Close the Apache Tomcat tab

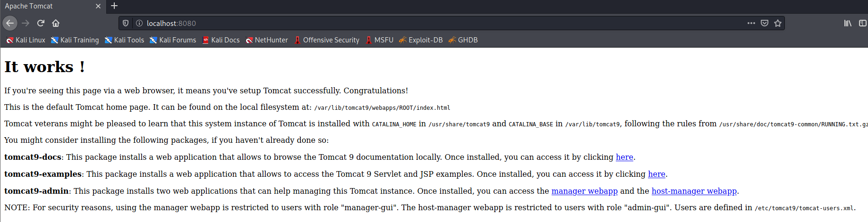click(x=98, y=6)
